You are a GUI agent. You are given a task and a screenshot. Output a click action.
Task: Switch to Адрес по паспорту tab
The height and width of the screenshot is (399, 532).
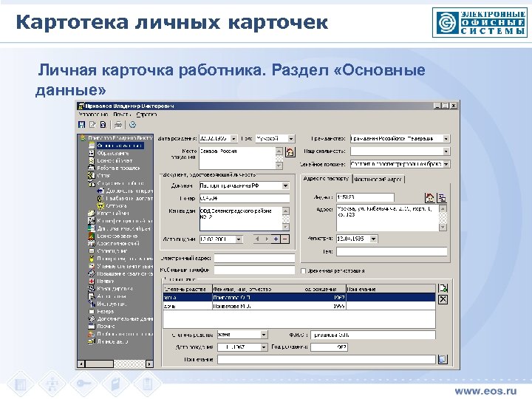(x=326, y=179)
